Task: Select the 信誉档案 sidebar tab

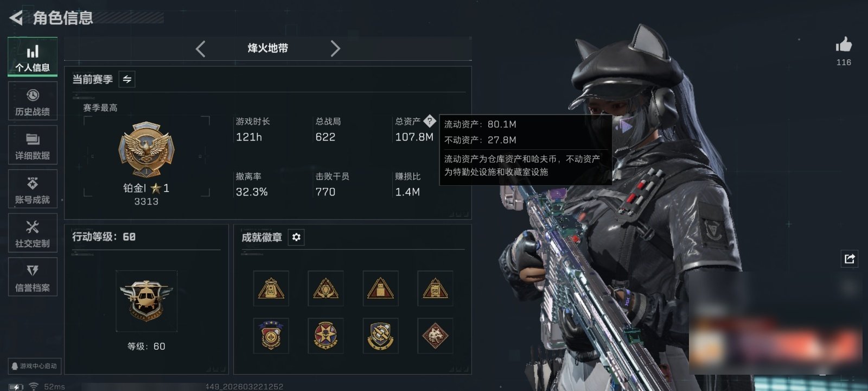Action: [33, 278]
